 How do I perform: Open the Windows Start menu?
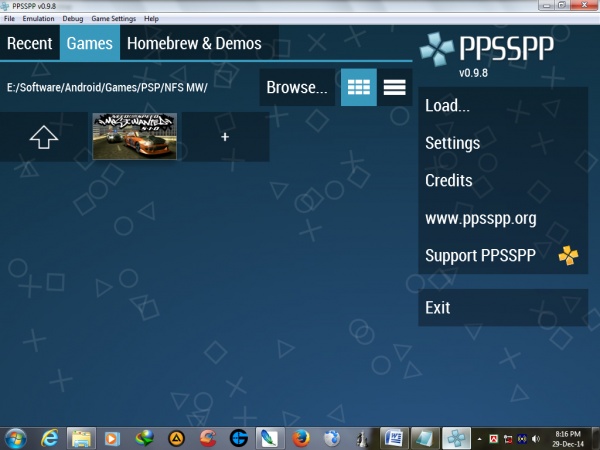16,439
